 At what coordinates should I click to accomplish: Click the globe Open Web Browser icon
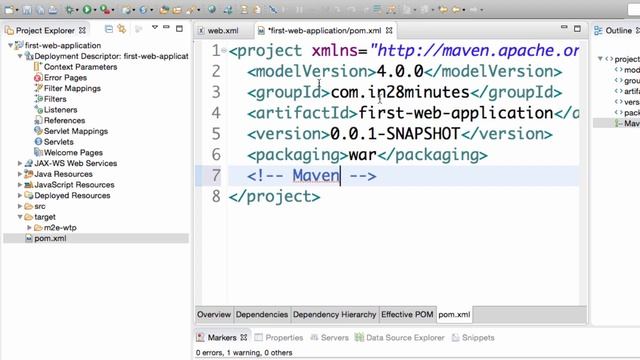212,9
